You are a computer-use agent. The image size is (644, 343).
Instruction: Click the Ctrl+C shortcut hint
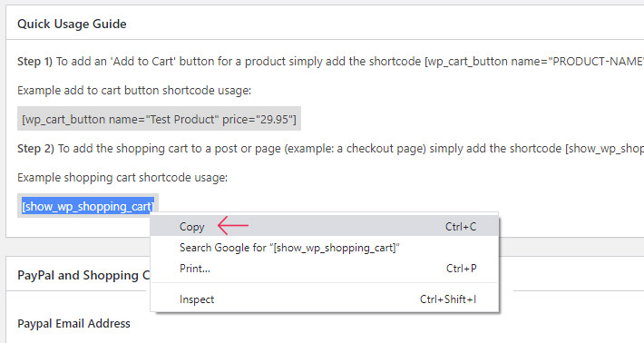coord(461,227)
